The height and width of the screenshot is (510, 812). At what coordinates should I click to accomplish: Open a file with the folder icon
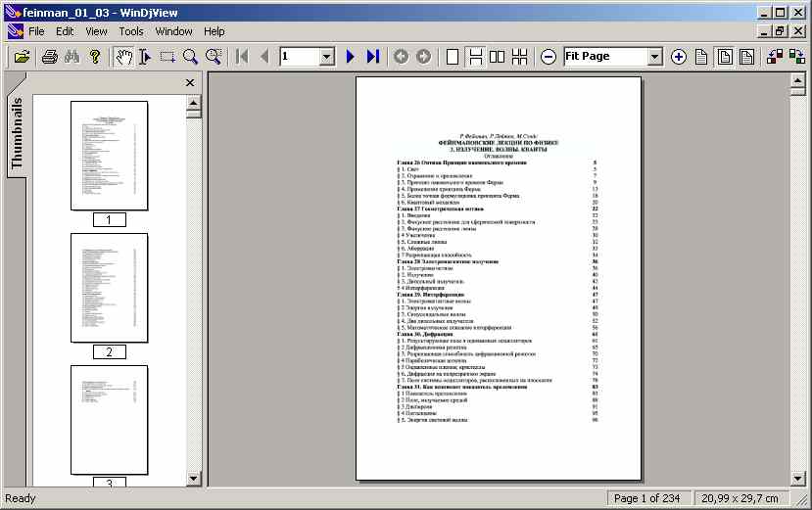click(x=22, y=57)
